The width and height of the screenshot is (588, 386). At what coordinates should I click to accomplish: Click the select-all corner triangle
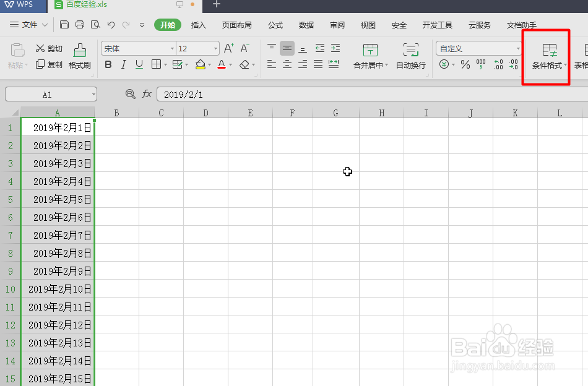tap(15, 113)
